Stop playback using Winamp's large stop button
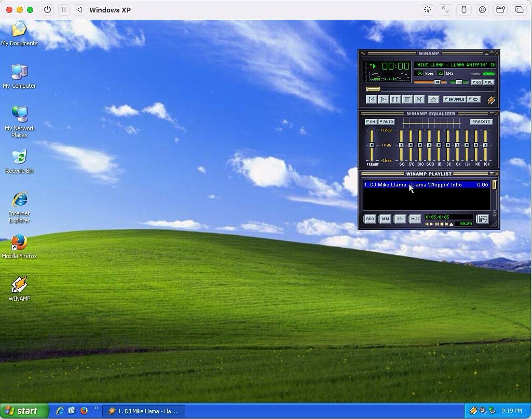The width and height of the screenshot is (532, 419). point(407,99)
